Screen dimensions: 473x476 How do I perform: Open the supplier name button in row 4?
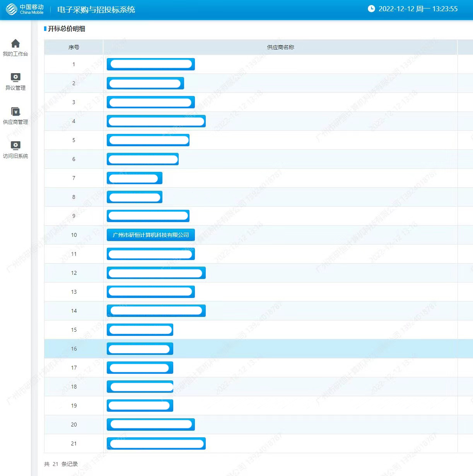[156, 121]
